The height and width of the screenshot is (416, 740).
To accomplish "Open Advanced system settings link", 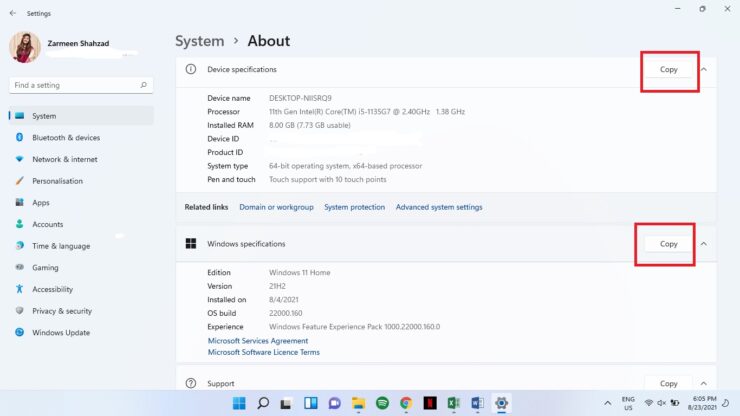I will [439, 207].
